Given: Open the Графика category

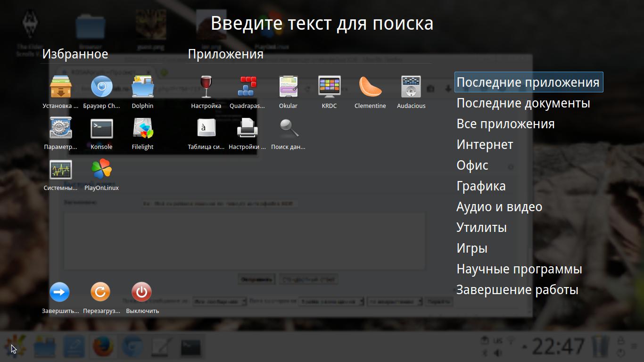Looking at the screenshot, I should (x=481, y=186).
